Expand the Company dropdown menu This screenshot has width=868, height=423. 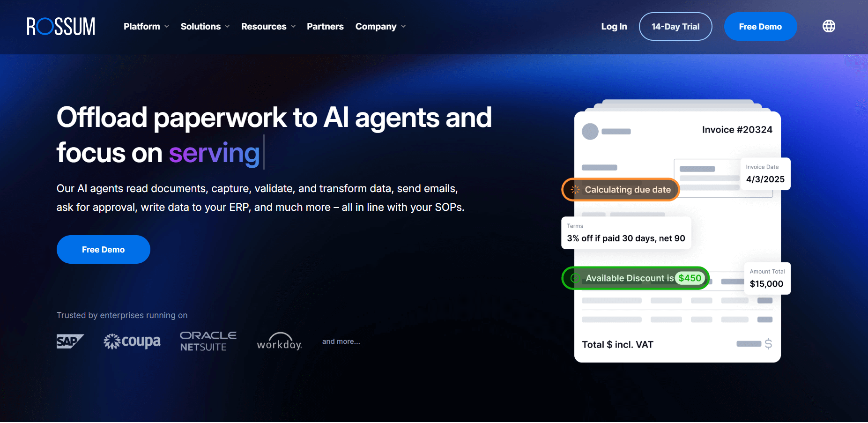click(380, 27)
